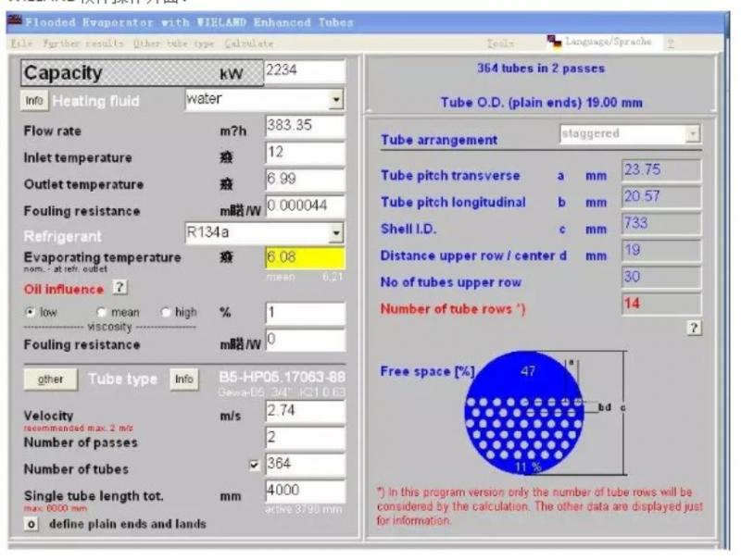
Task: Open the tube rows help question mark
Action: click(x=694, y=328)
